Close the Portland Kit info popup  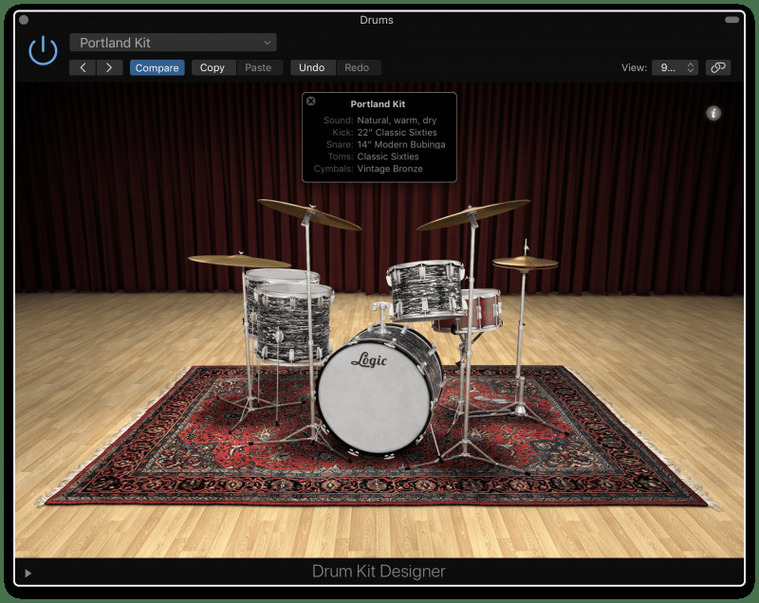tap(311, 101)
